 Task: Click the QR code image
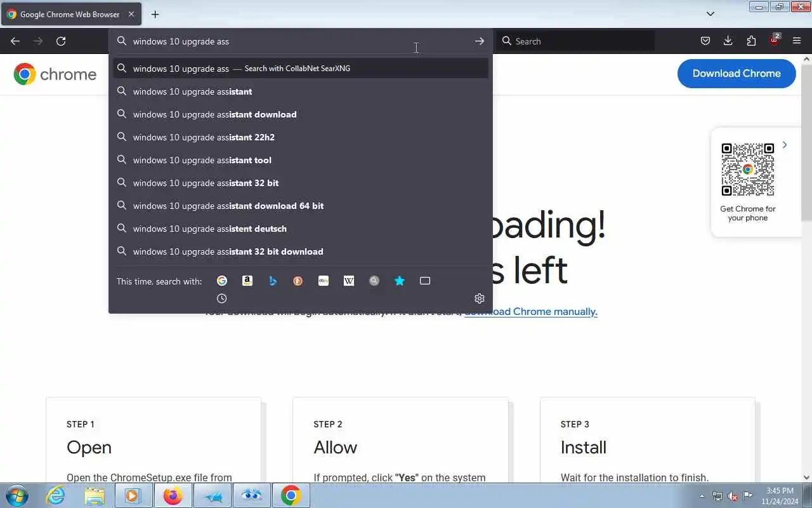point(748,170)
